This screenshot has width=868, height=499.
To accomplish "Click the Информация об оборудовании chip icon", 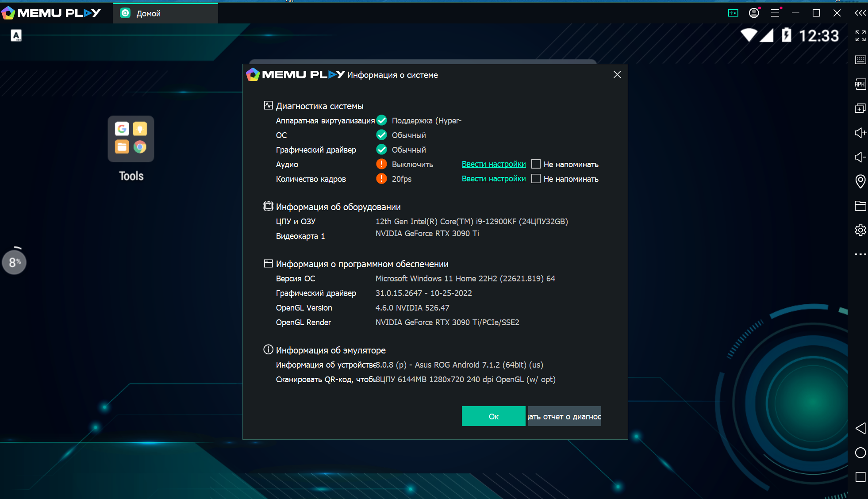I will coord(268,206).
